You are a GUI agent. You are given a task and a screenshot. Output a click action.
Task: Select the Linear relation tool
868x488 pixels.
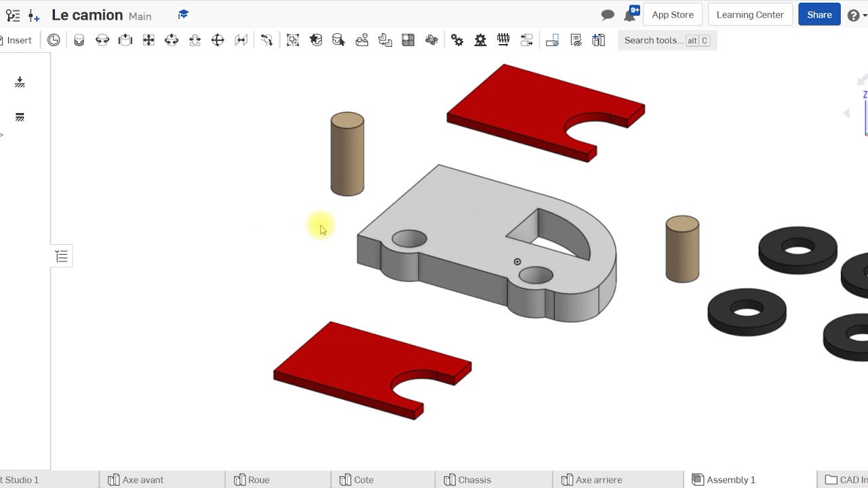pyautogui.click(x=526, y=40)
